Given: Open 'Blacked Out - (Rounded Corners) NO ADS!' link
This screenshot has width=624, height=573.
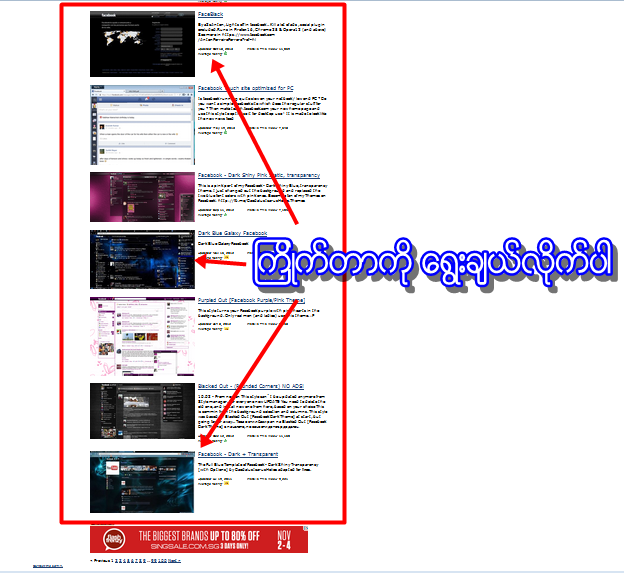Looking at the screenshot, I should (251, 386).
